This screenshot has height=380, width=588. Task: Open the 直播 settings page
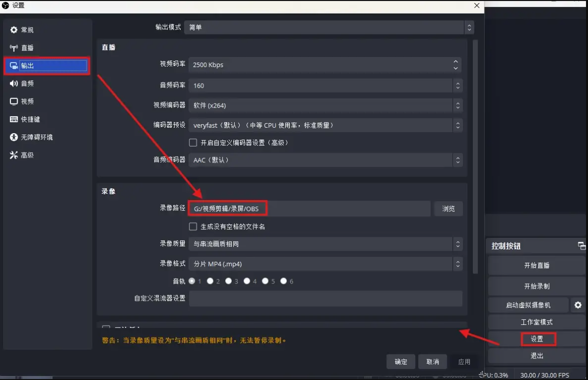coord(47,48)
